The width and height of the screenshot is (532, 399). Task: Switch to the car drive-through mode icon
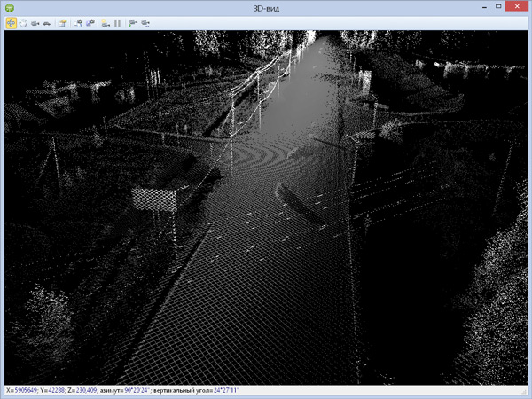tap(47, 24)
